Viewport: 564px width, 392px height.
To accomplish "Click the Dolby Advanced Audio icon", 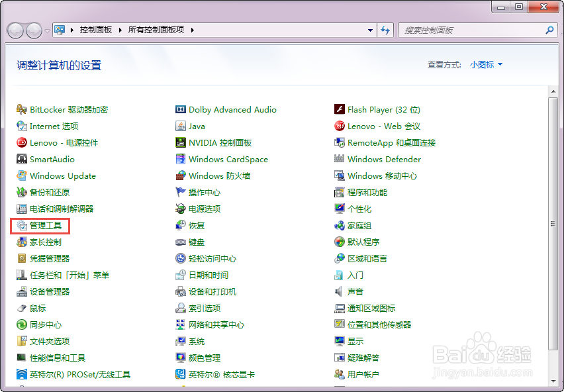I will point(181,109).
